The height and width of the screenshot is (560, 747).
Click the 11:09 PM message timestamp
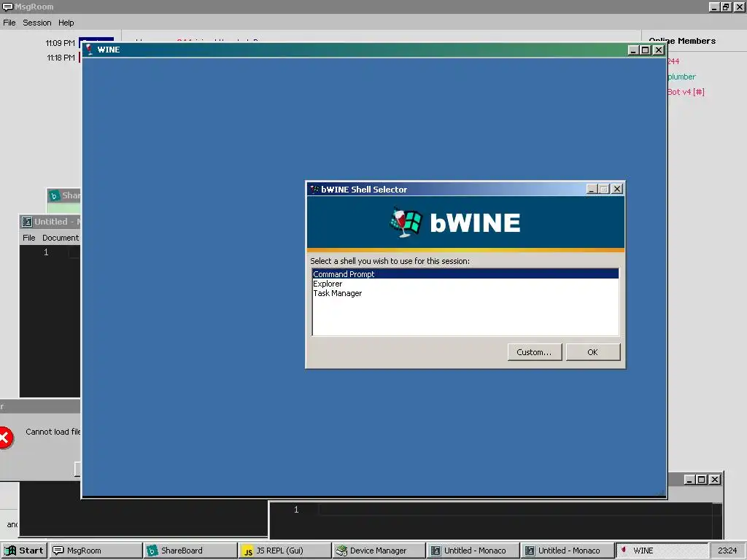pos(60,43)
